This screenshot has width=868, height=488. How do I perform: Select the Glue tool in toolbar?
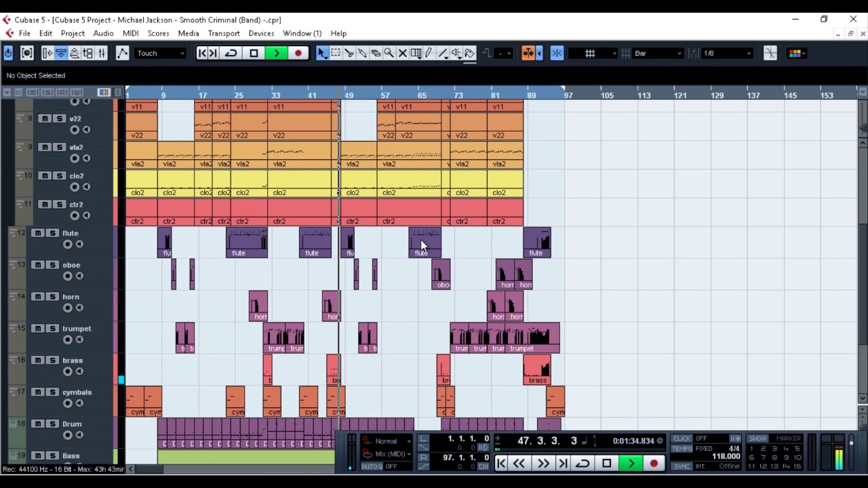[x=362, y=53]
